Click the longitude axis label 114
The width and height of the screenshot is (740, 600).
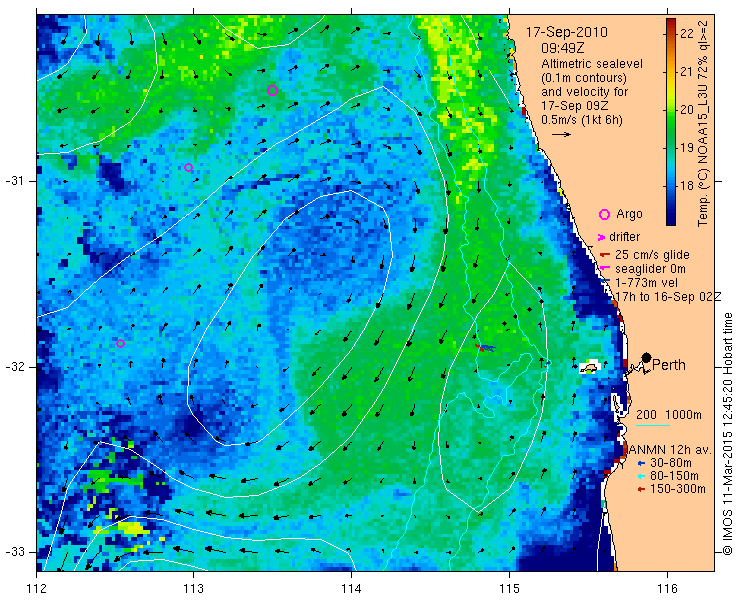[x=352, y=589]
